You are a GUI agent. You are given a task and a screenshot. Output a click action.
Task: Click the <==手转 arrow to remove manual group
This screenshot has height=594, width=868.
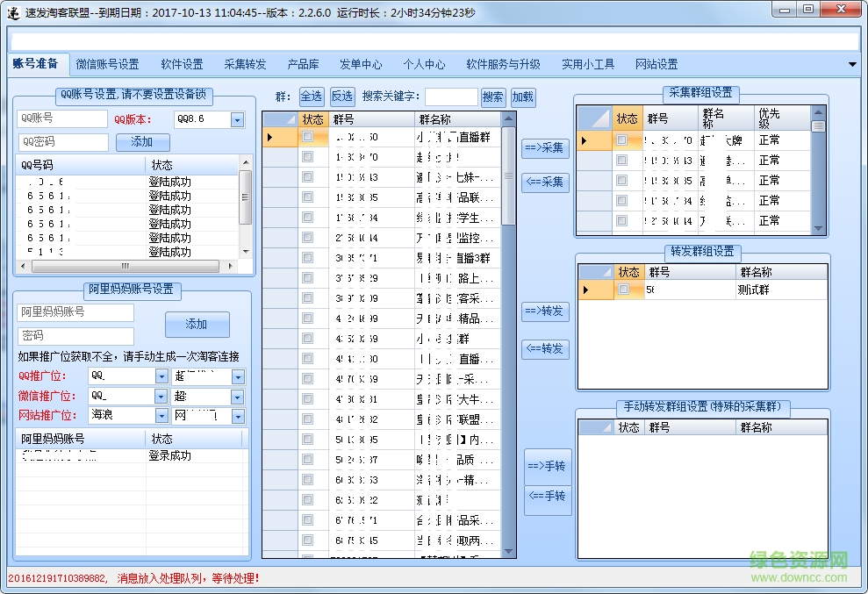(x=547, y=500)
